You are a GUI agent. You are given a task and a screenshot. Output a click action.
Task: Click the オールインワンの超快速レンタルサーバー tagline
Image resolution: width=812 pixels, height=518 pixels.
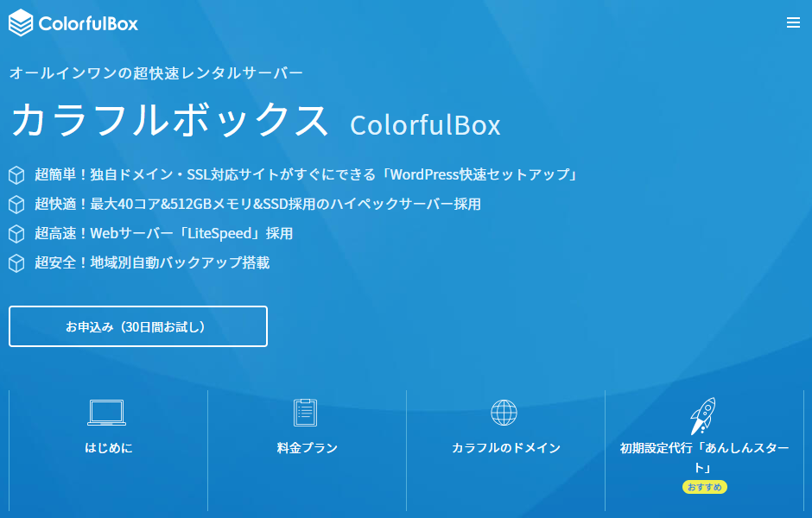pos(155,73)
